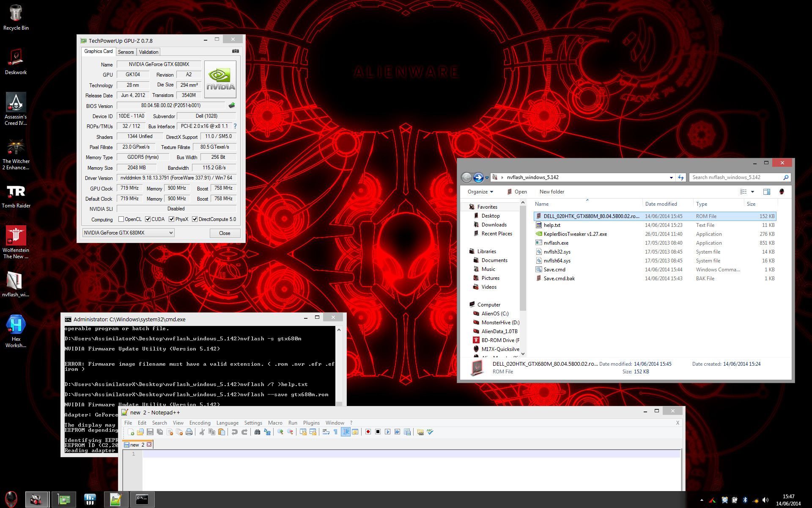The width and height of the screenshot is (812, 508).
Task: Click cmd icon on taskbar
Action: pos(142,500)
